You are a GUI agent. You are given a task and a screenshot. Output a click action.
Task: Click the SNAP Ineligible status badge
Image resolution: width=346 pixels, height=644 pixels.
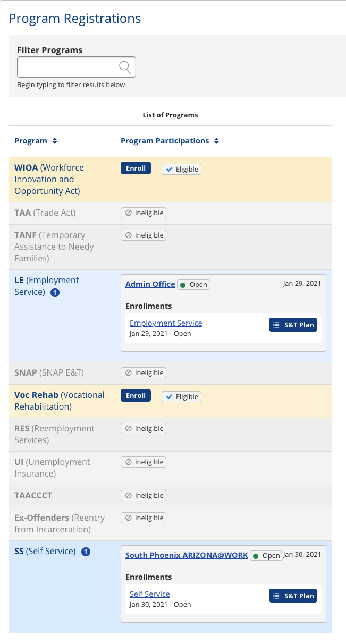point(144,372)
